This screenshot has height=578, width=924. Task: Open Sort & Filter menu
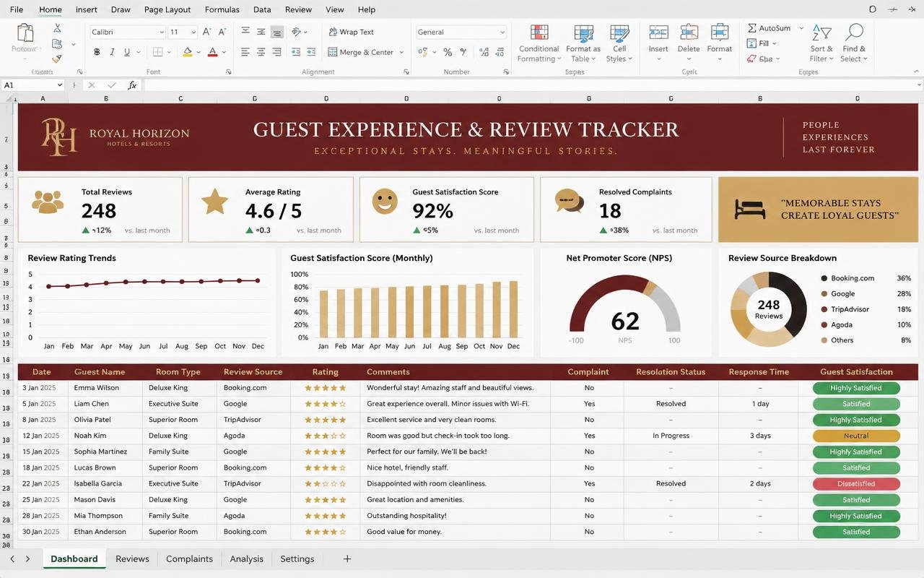point(821,43)
